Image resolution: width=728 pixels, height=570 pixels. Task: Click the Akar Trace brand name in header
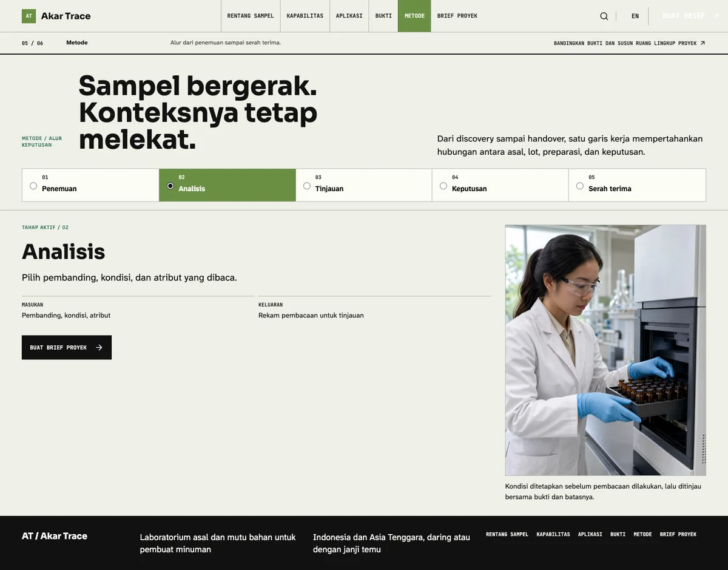click(x=66, y=16)
